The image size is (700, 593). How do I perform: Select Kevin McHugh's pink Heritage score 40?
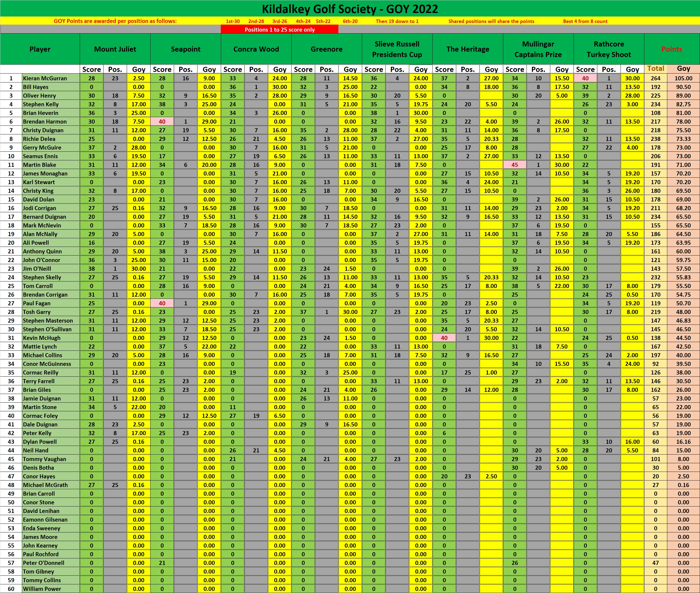click(444, 338)
